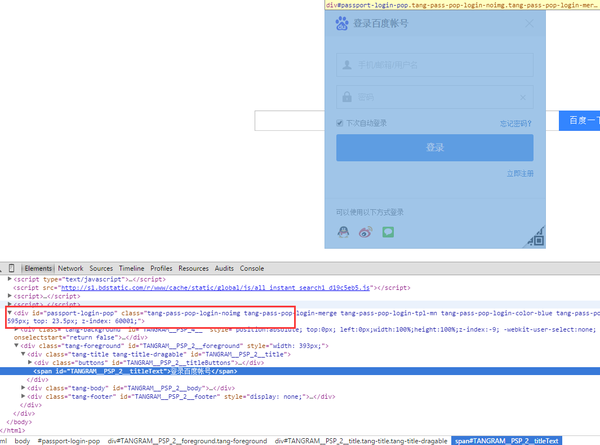Expand the collapsed <script>…</script> node
This screenshot has height=445, width=600.
click(x=10, y=295)
